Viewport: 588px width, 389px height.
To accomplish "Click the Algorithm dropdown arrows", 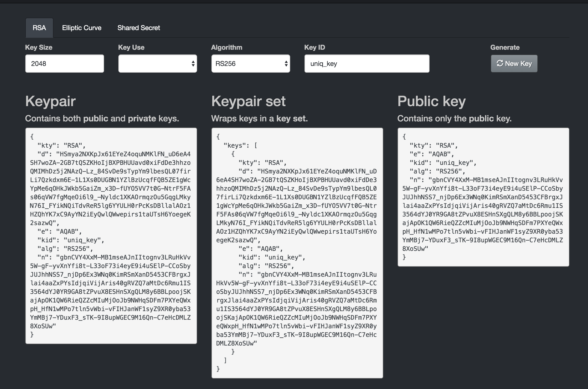I will coord(286,64).
